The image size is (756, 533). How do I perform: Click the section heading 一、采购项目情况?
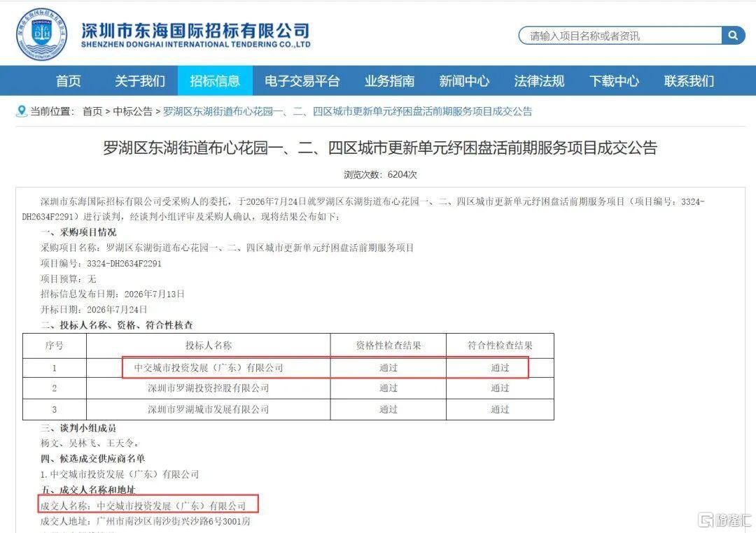click(78, 232)
